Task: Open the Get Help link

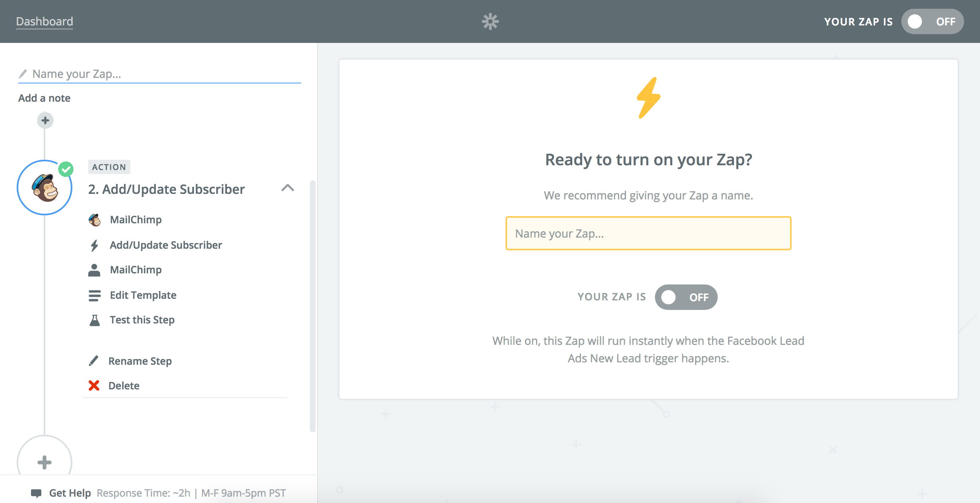Action: (x=70, y=493)
